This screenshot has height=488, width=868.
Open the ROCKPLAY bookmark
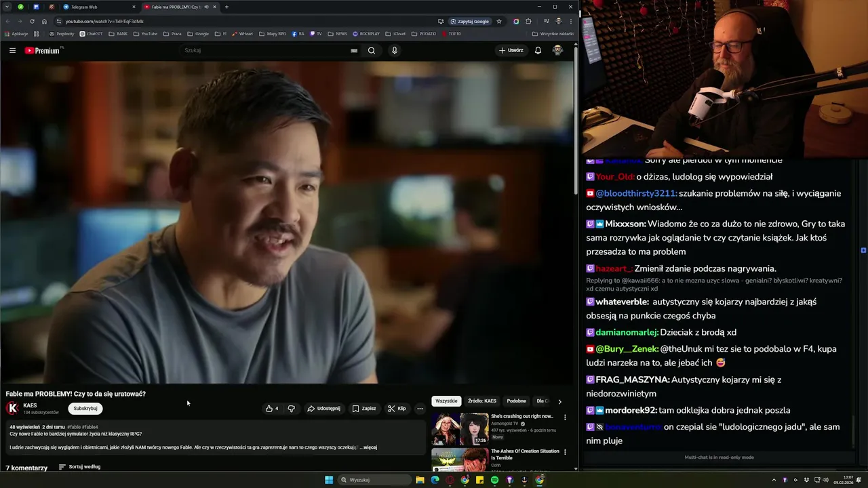[x=366, y=33]
